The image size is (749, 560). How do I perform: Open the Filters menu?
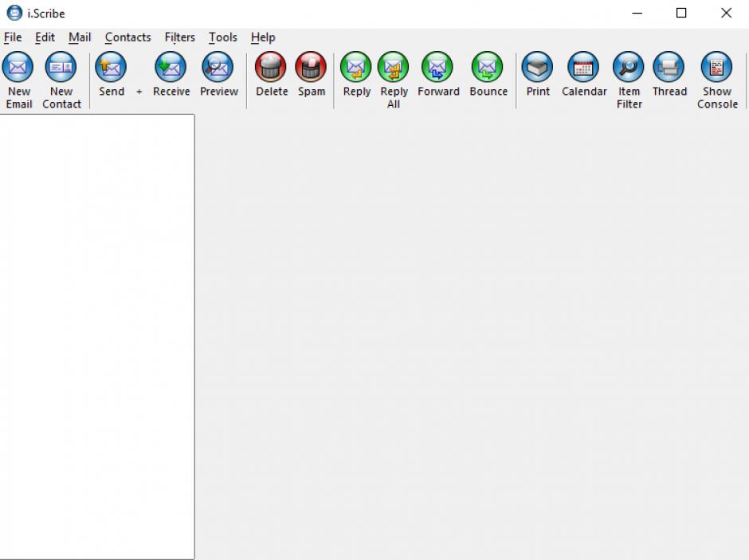tap(179, 37)
